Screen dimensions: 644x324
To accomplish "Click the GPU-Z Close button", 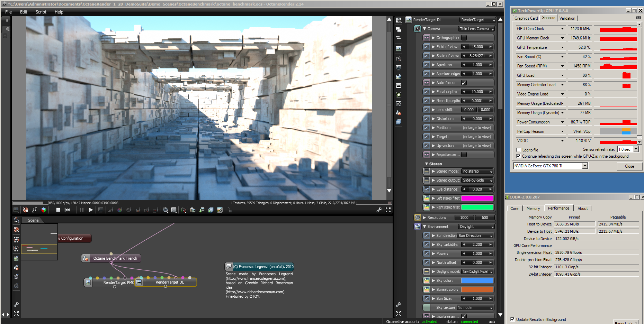I will 629,166.
